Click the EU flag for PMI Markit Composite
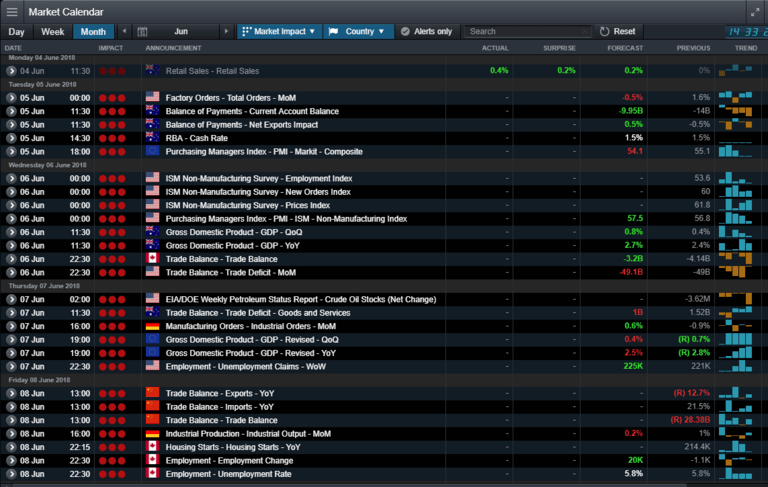The width and height of the screenshot is (768, 487). tap(152, 151)
